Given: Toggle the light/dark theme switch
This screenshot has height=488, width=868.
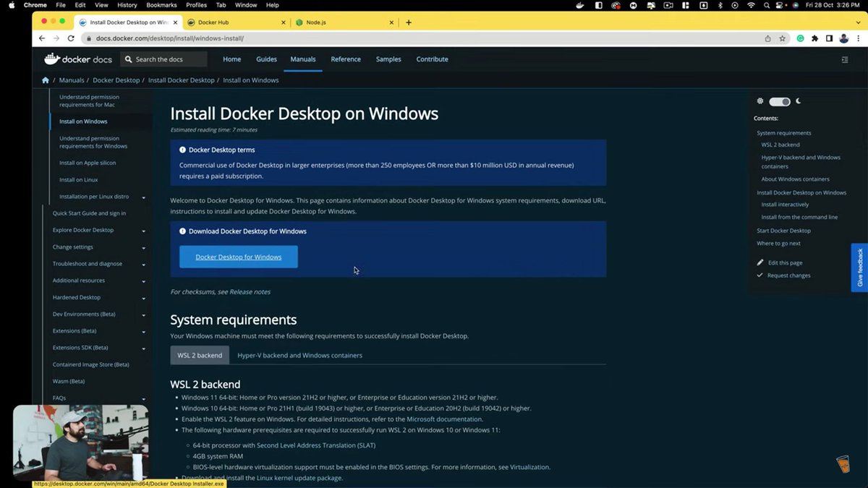Looking at the screenshot, I should pyautogui.click(x=780, y=101).
